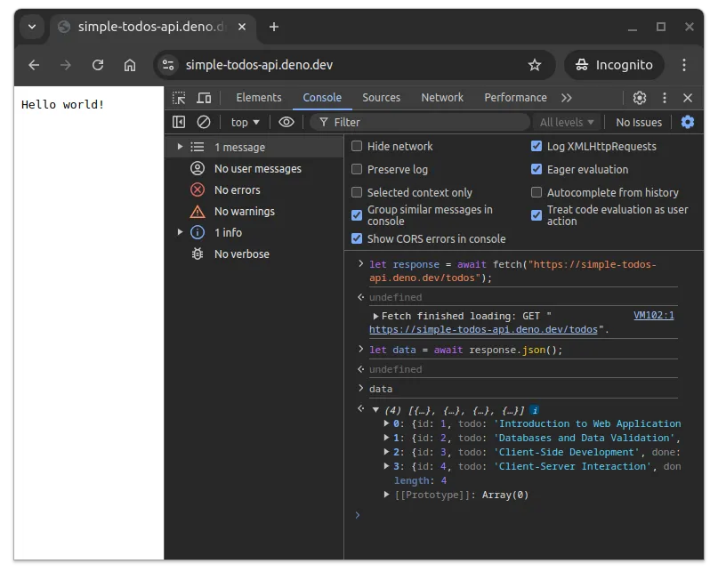Bookmark the page with the star icon

point(535,65)
